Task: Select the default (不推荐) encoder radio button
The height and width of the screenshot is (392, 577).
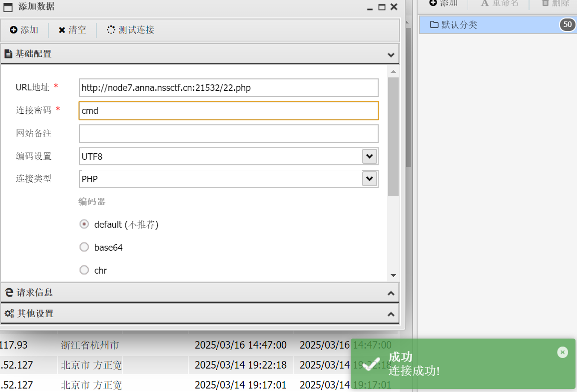Action: coord(84,224)
